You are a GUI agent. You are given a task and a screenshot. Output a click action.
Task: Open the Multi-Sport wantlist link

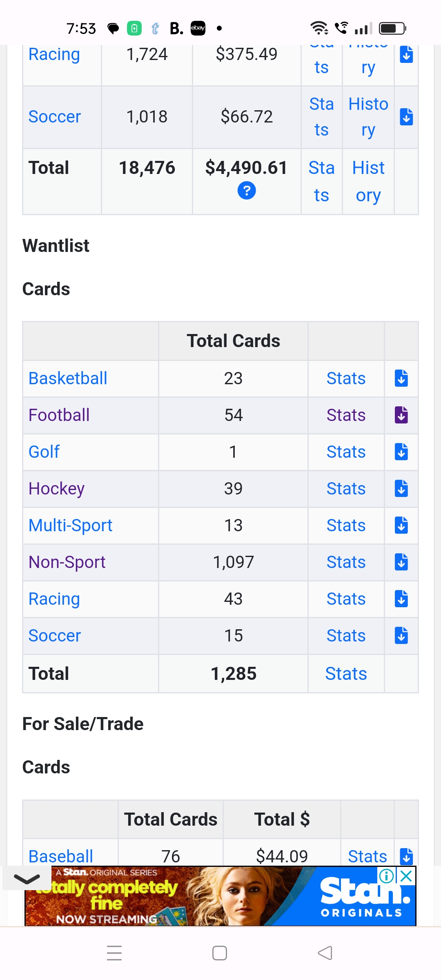click(70, 525)
